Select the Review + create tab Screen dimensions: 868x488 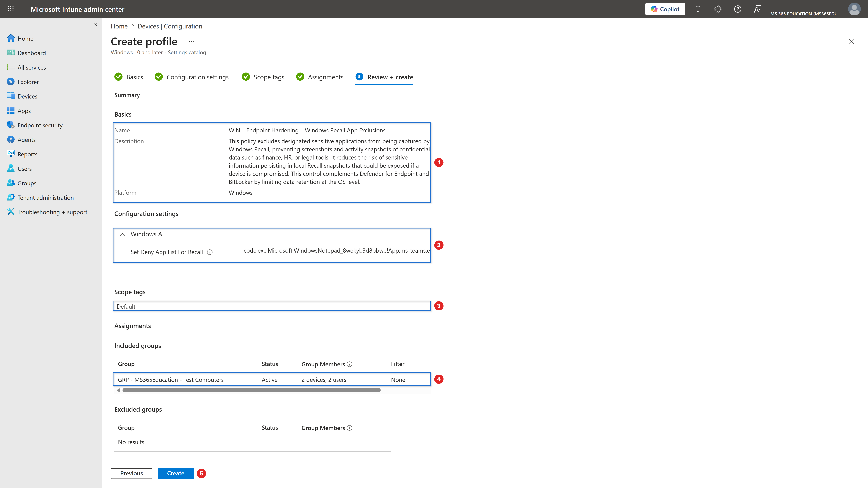(x=384, y=77)
